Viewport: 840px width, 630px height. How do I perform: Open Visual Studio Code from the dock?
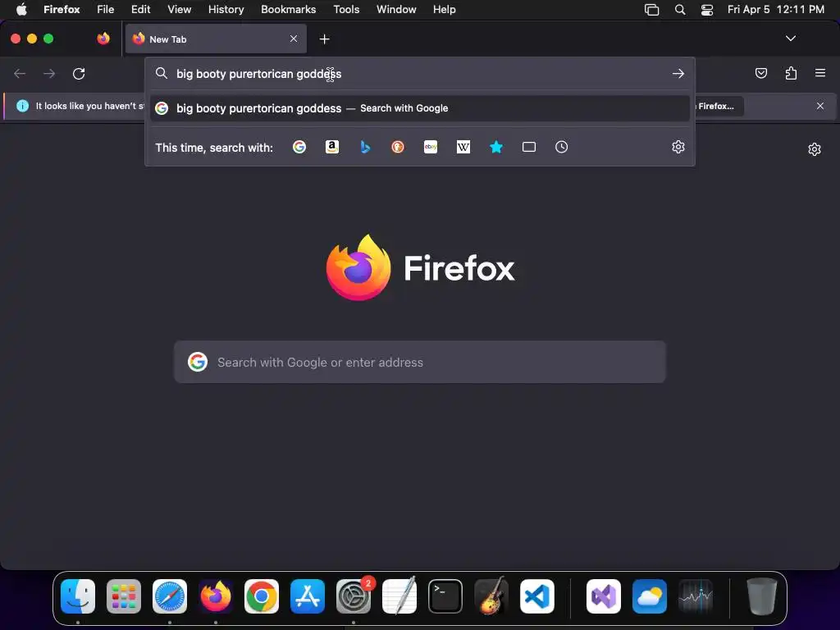click(x=537, y=596)
